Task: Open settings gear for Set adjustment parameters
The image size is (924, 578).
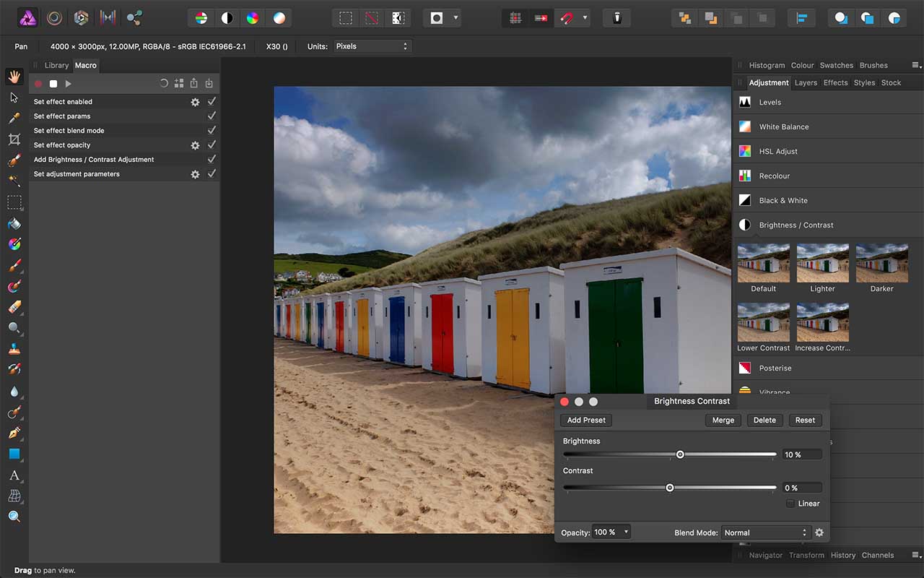Action: click(x=195, y=174)
